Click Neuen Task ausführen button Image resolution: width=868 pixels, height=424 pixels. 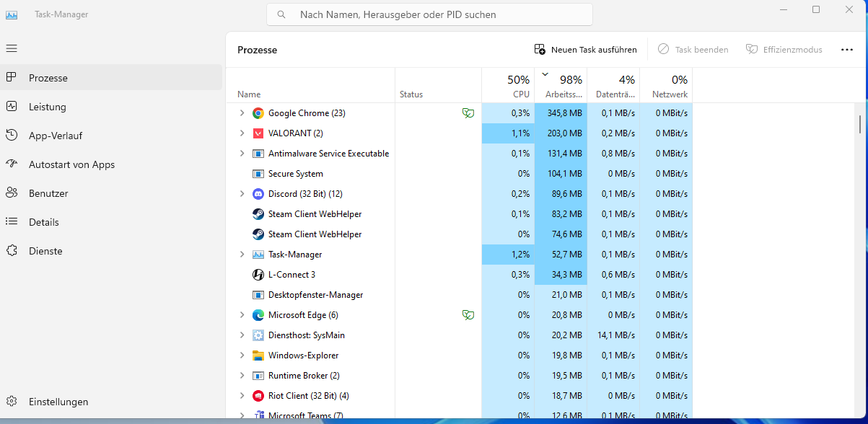[586, 50]
